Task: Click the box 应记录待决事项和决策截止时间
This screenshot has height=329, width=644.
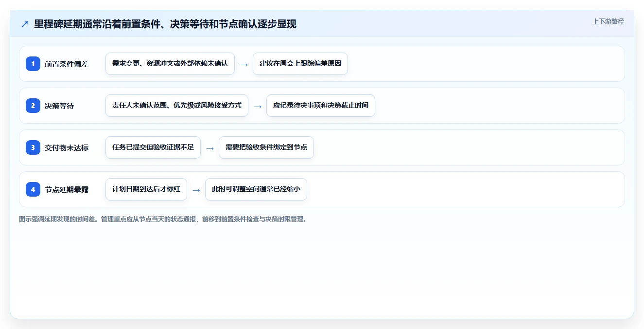Action: 321,106
